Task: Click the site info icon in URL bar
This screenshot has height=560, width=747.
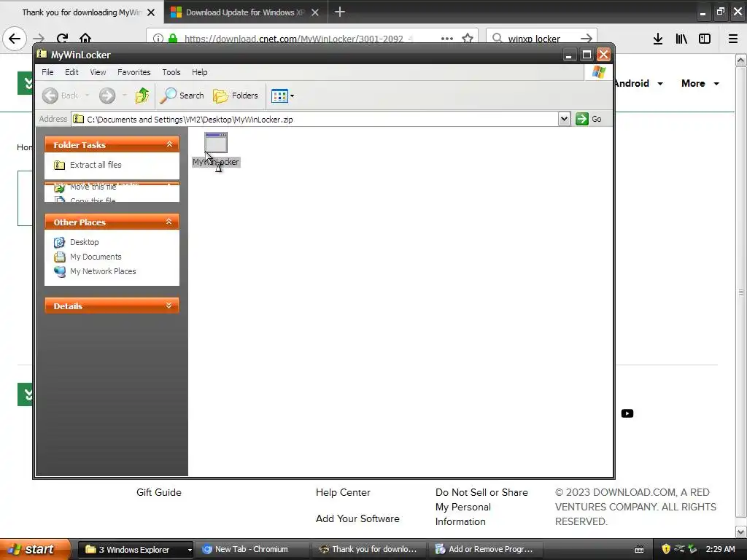Action: (x=158, y=39)
